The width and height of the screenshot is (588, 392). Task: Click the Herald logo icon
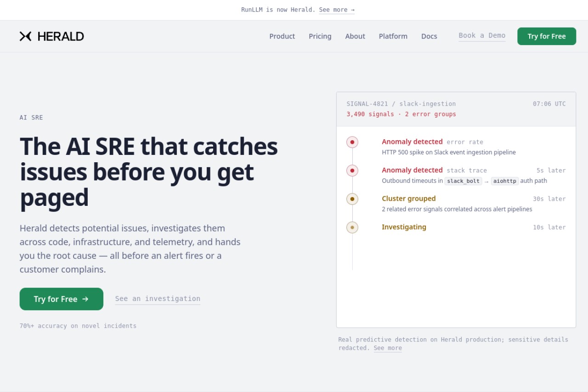(25, 36)
